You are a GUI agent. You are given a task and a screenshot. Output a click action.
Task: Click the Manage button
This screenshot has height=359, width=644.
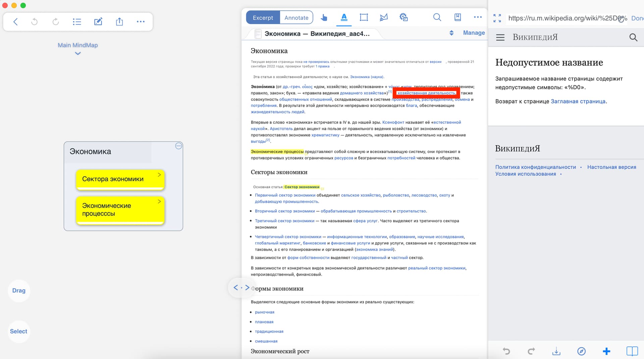[474, 33]
